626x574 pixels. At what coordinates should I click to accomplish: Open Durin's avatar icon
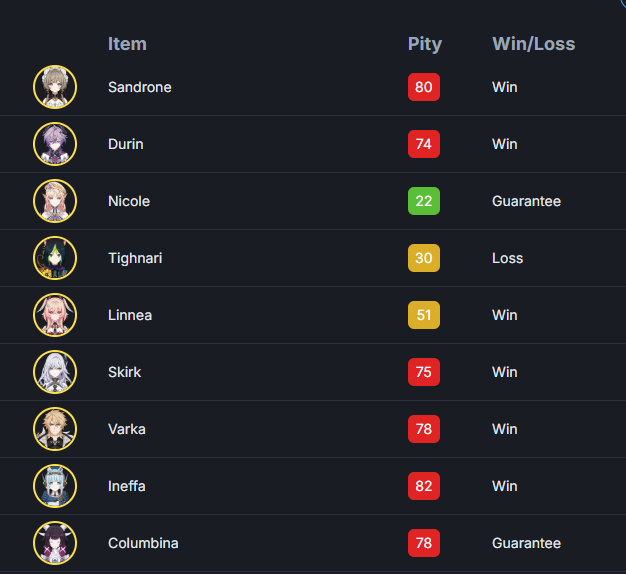(55, 144)
